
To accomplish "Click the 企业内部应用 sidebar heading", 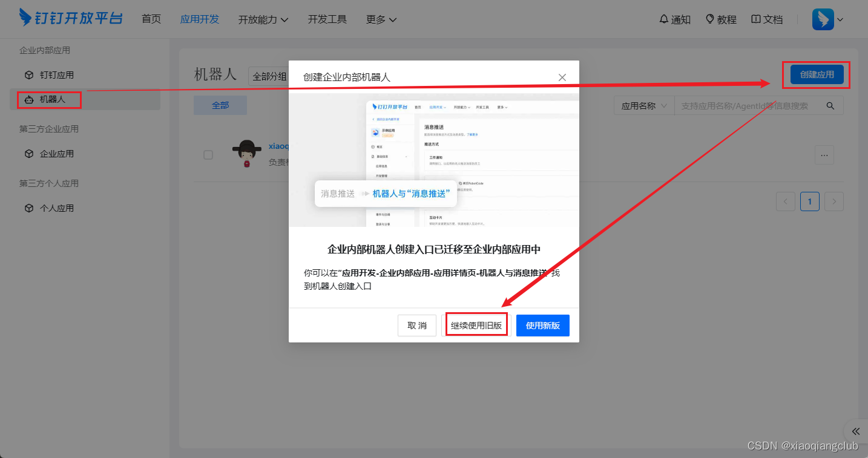I will [45, 50].
